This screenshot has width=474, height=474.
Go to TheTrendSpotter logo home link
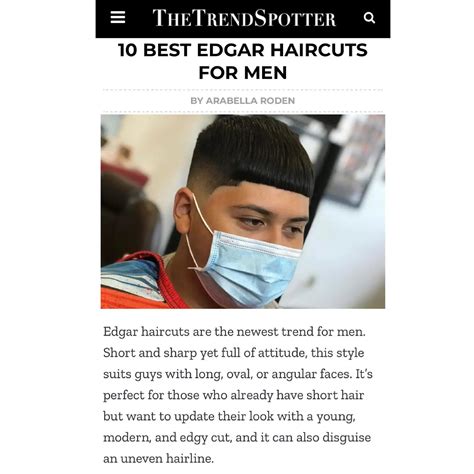pos(244,18)
